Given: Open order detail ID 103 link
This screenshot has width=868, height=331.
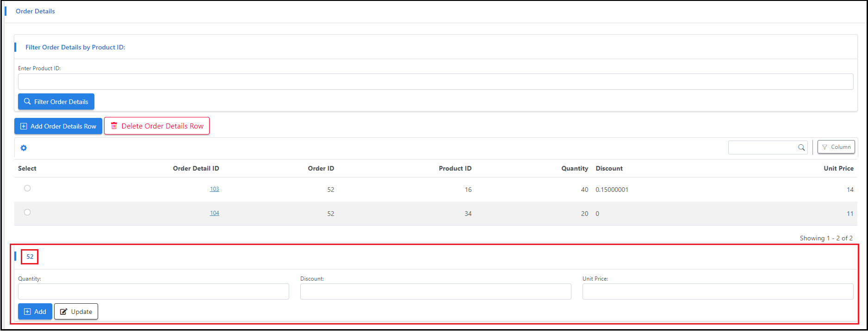Looking at the screenshot, I should click(214, 189).
